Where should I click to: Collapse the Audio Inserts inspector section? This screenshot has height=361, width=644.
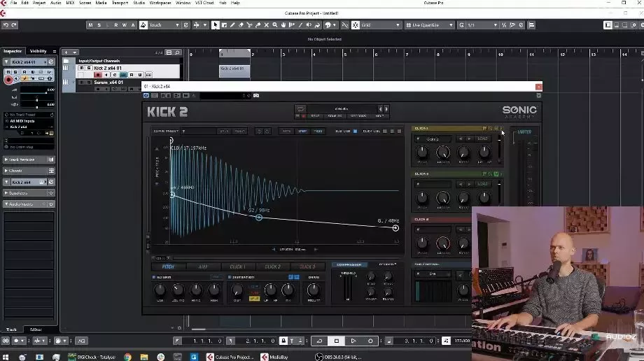29,204
